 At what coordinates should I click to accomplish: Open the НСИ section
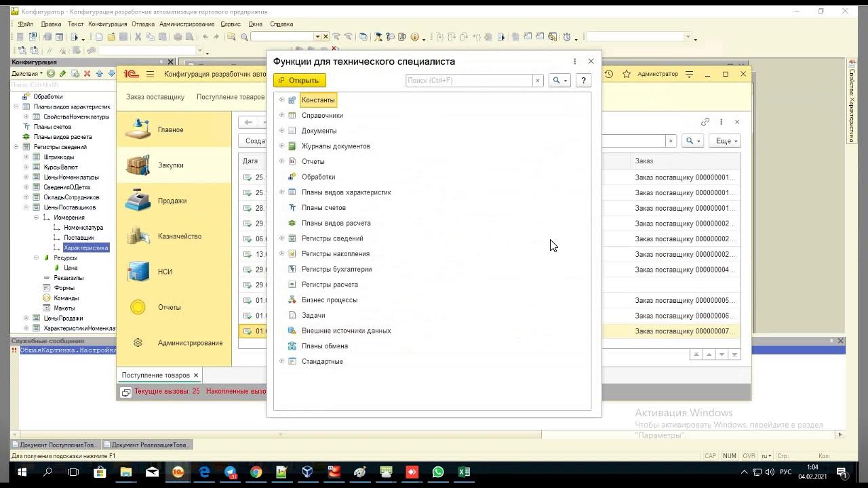pos(174,272)
